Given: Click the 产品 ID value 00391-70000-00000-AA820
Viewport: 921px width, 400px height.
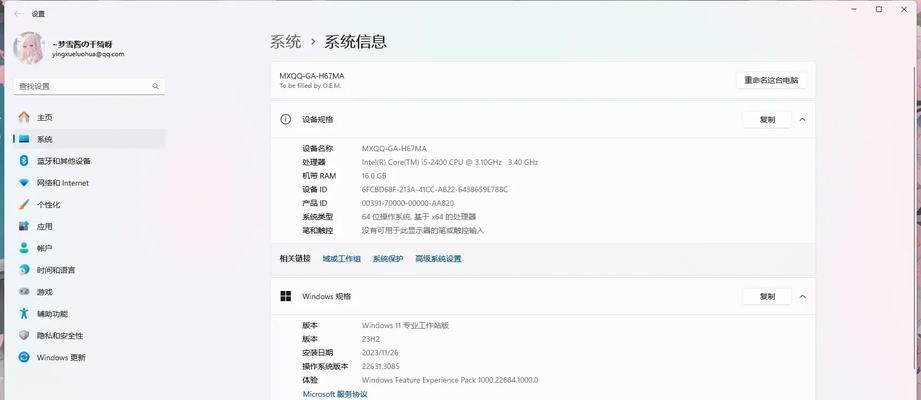Looking at the screenshot, I should [x=408, y=203].
